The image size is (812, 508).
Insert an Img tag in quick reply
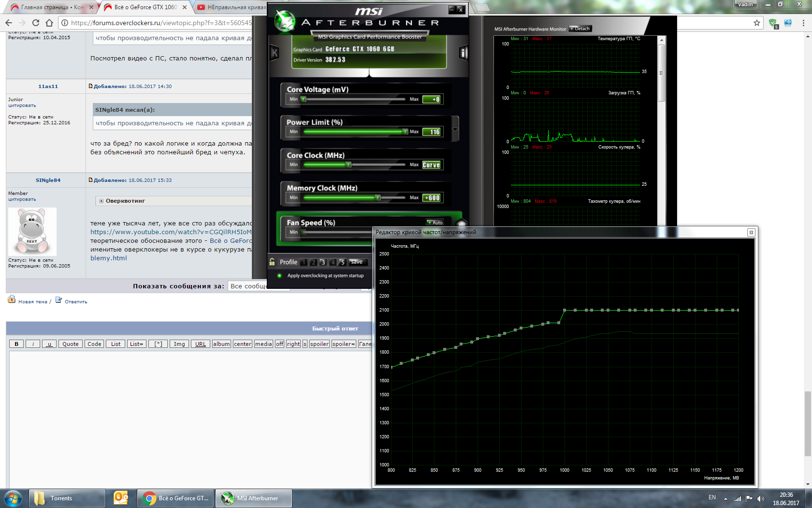pos(179,344)
